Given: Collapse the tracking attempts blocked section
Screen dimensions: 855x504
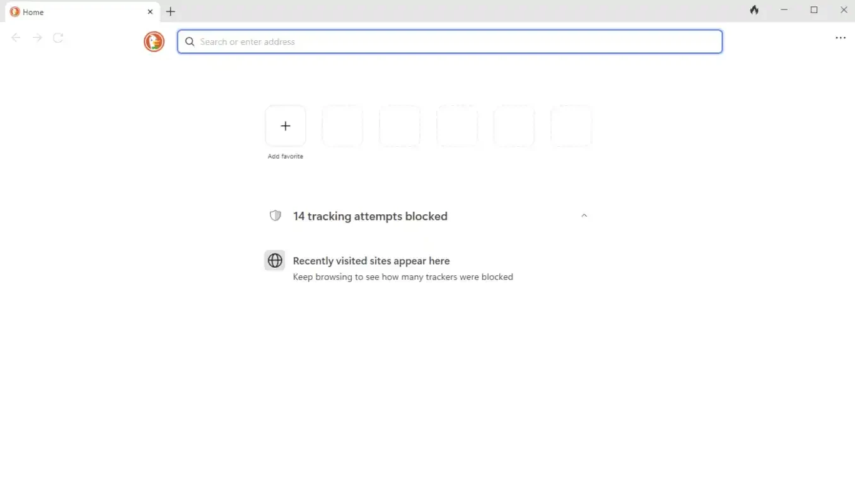Looking at the screenshot, I should (584, 215).
